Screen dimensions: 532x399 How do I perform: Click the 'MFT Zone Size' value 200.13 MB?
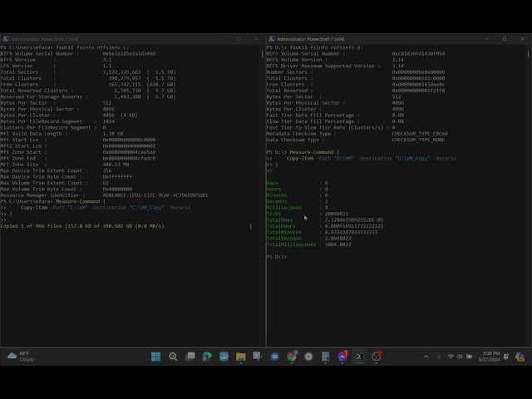tap(116, 165)
